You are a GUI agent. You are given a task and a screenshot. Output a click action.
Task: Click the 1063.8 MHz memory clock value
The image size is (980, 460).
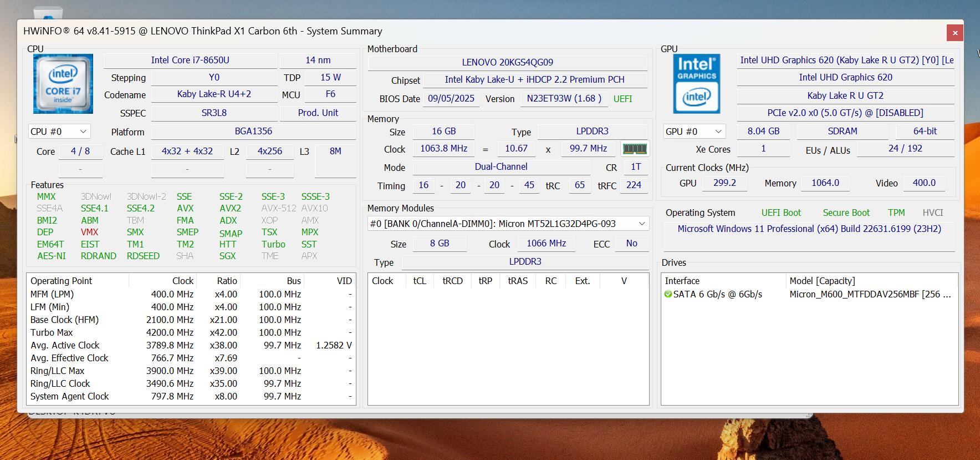[444, 148]
